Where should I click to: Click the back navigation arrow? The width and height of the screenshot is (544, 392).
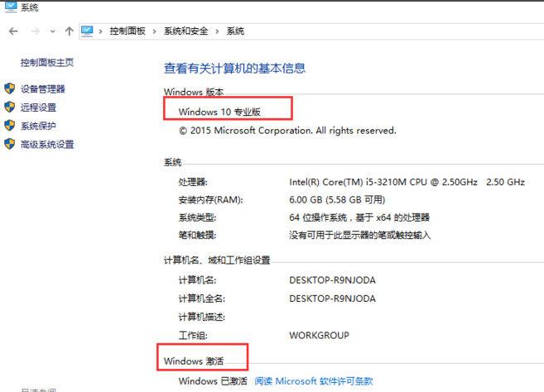[x=13, y=31]
